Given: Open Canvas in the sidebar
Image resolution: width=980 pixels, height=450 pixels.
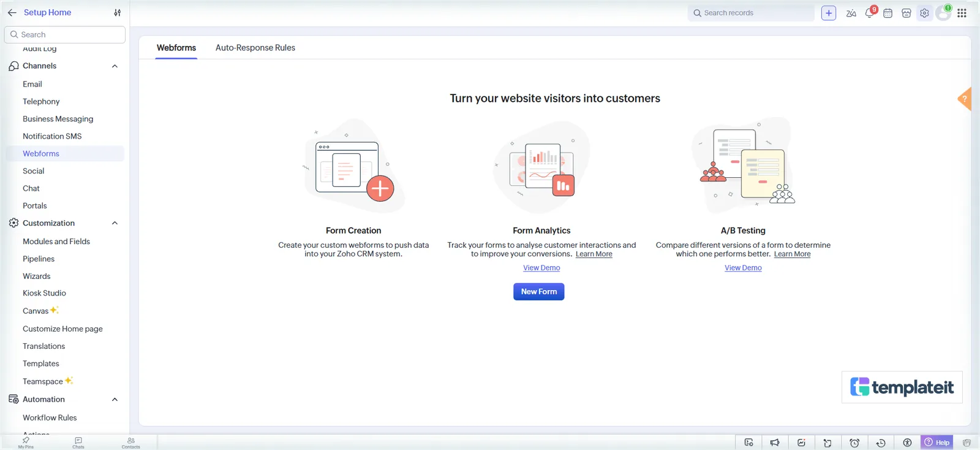Looking at the screenshot, I should 36,311.
